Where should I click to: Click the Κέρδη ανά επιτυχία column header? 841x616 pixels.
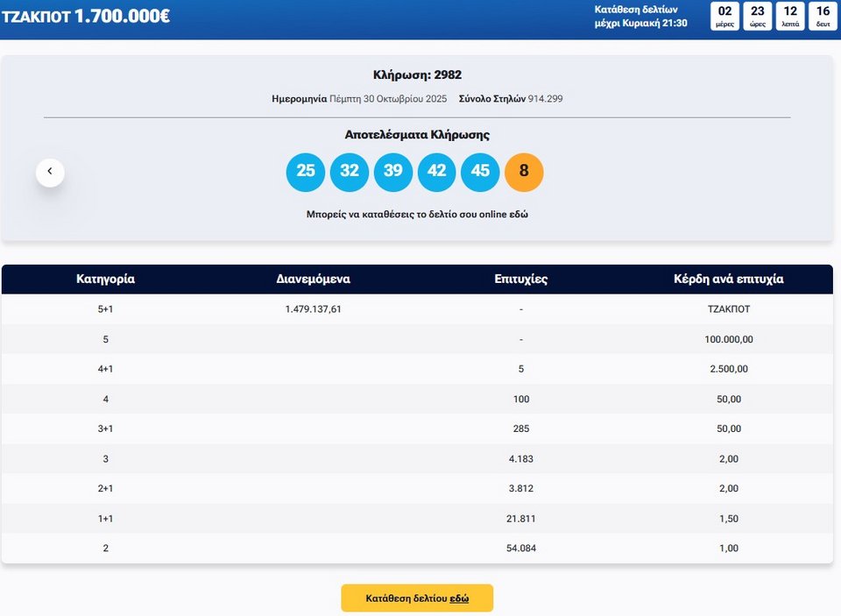[x=728, y=280]
